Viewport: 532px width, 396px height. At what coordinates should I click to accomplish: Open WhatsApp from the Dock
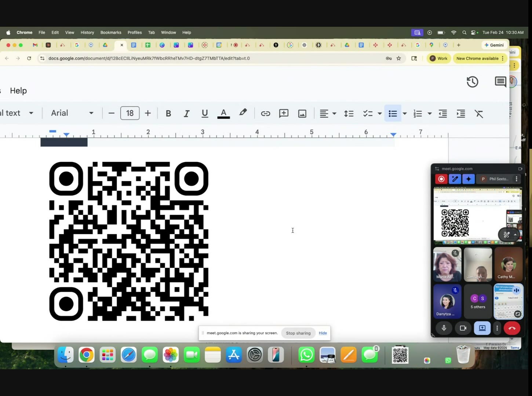pyautogui.click(x=306, y=355)
